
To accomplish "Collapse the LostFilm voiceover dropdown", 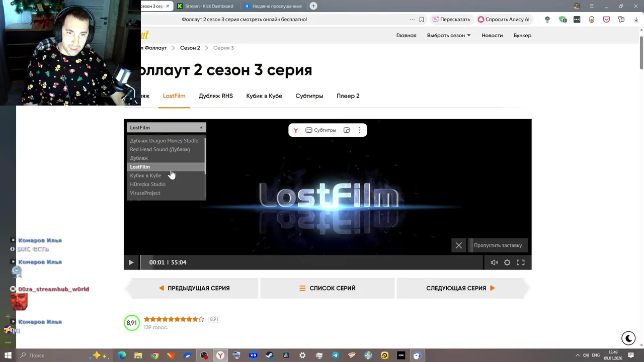I will pyautogui.click(x=167, y=128).
